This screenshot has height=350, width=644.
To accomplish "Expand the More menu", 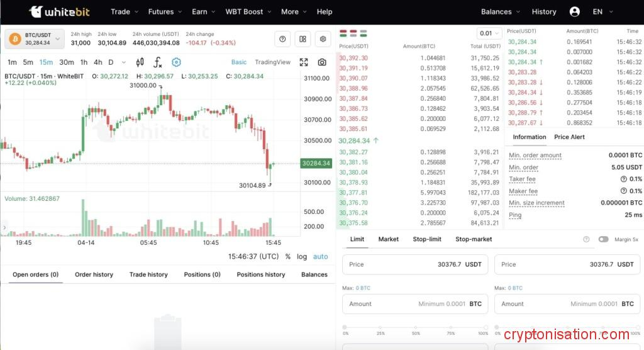I will pyautogui.click(x=294, y=12).
